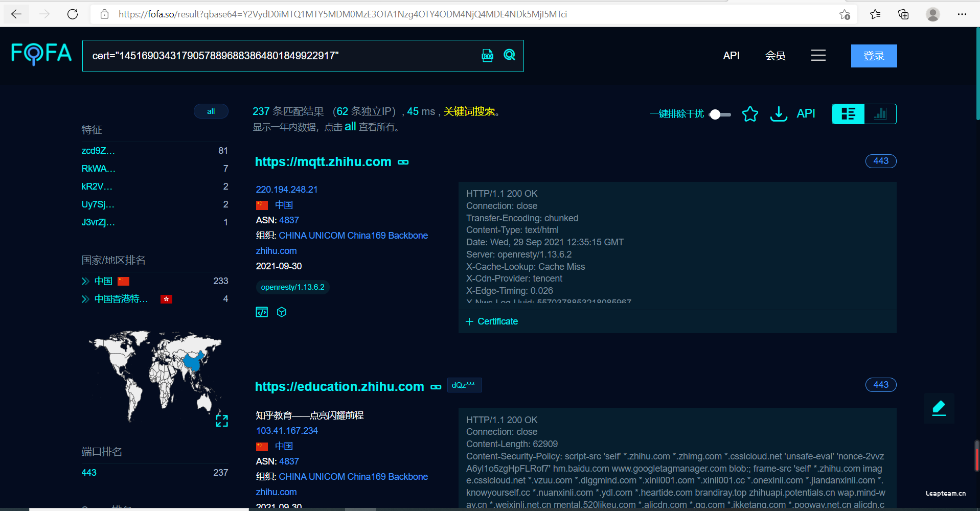Click the address bar lock icon
The width and height of the screenshot is (980, 511).
(x=104, y=14)
